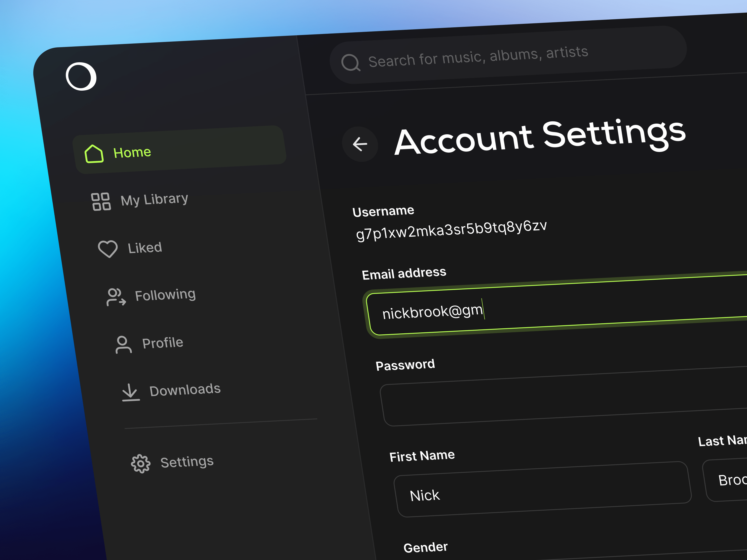Viewport: 747px width, 560px height.
Task: Click the Gender label
Action: pyautogui.click(x=425, y=547)
